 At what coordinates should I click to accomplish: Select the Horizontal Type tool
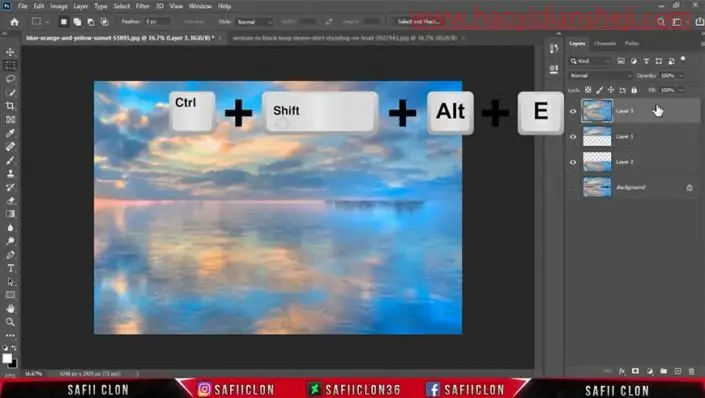click(x=10, y=268)
